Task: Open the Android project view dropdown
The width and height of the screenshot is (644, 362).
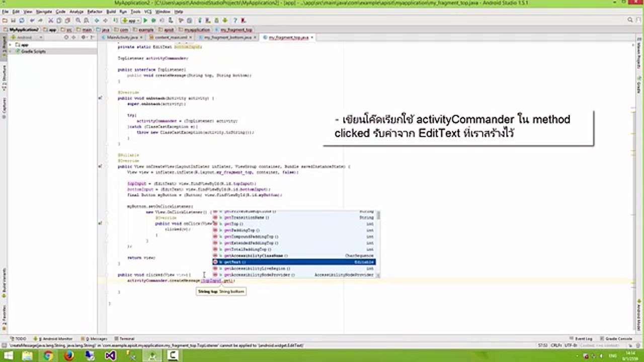Action: [27, 37]
